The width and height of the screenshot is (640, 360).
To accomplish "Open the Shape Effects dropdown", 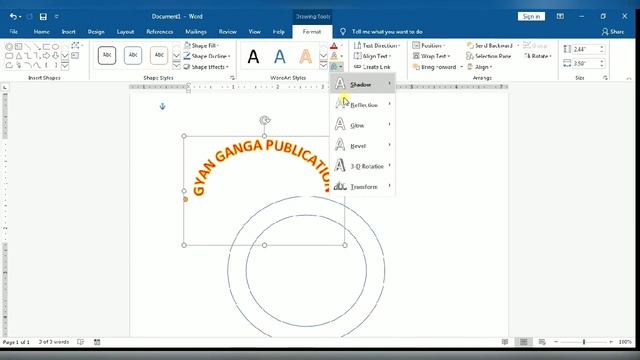I will click(x=207, y=67).
